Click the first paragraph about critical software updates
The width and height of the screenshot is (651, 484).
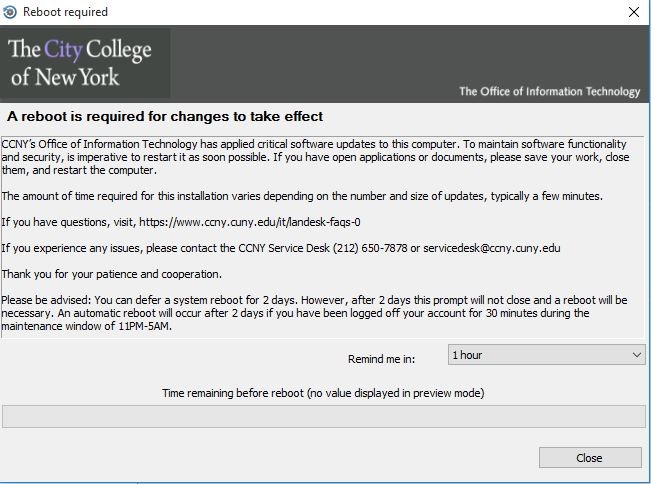(x=315, y=157)
